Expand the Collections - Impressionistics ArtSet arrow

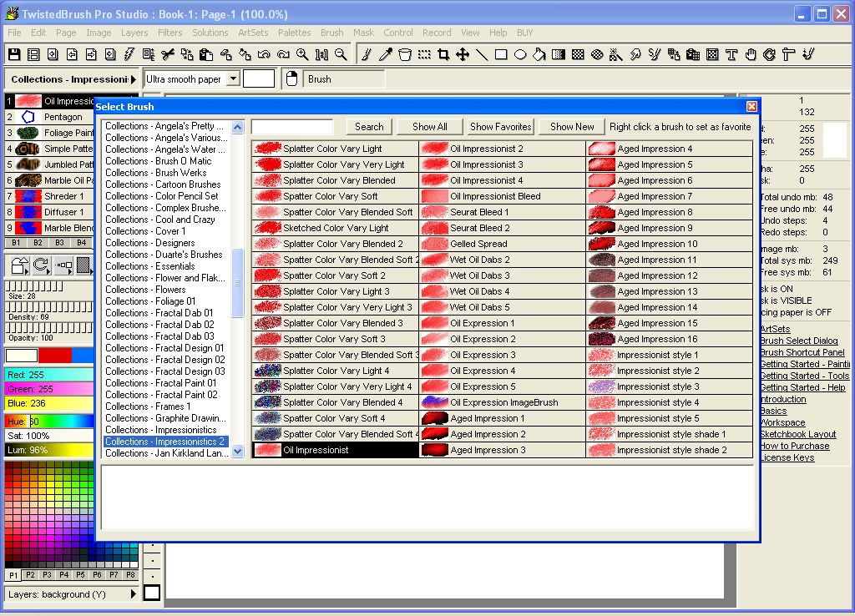(133, 79)
